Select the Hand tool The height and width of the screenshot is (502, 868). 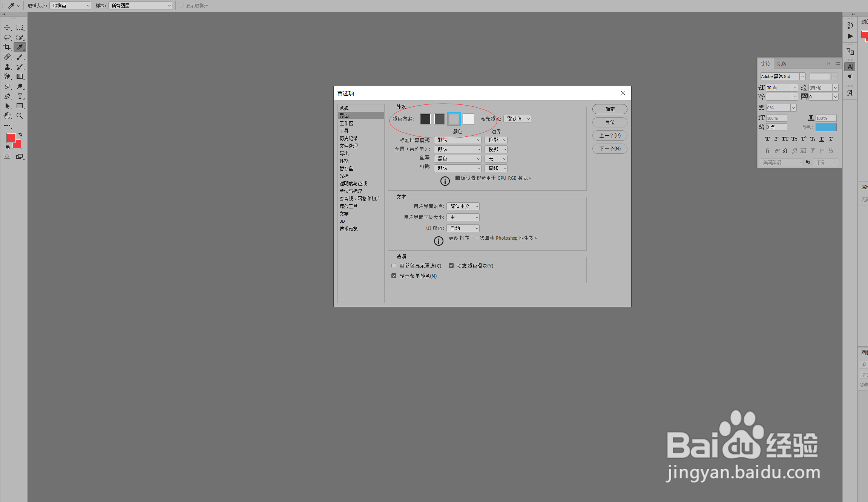7,116
